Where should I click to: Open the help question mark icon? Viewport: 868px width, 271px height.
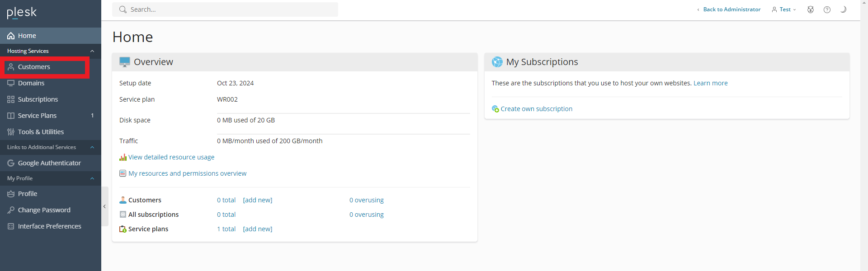[827, 9]
